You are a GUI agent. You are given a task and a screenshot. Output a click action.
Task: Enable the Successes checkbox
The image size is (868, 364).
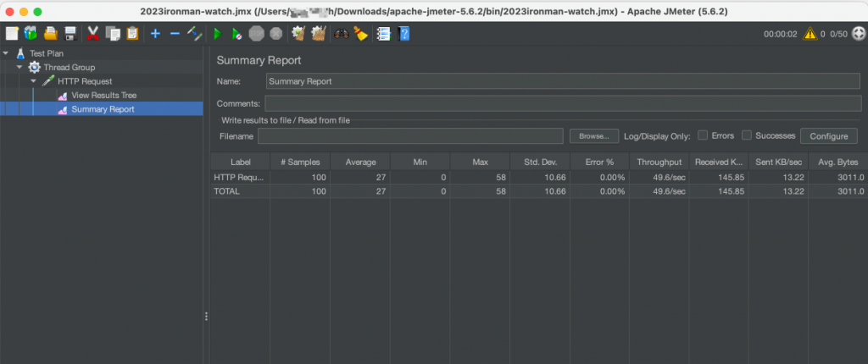click(x=746, y=135)
